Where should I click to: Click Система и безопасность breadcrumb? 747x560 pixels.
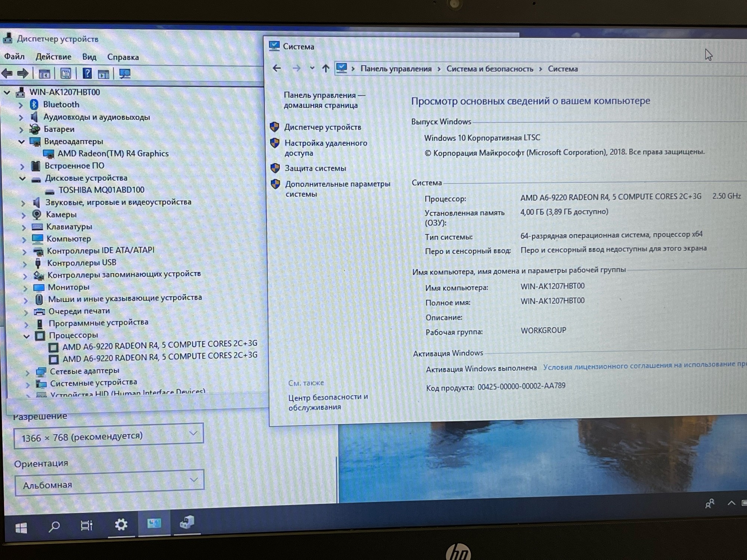[x=490, y=69]
